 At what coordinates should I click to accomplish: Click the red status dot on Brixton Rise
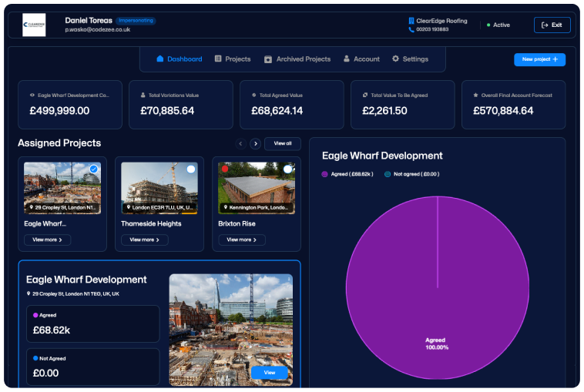coord(225,169)
